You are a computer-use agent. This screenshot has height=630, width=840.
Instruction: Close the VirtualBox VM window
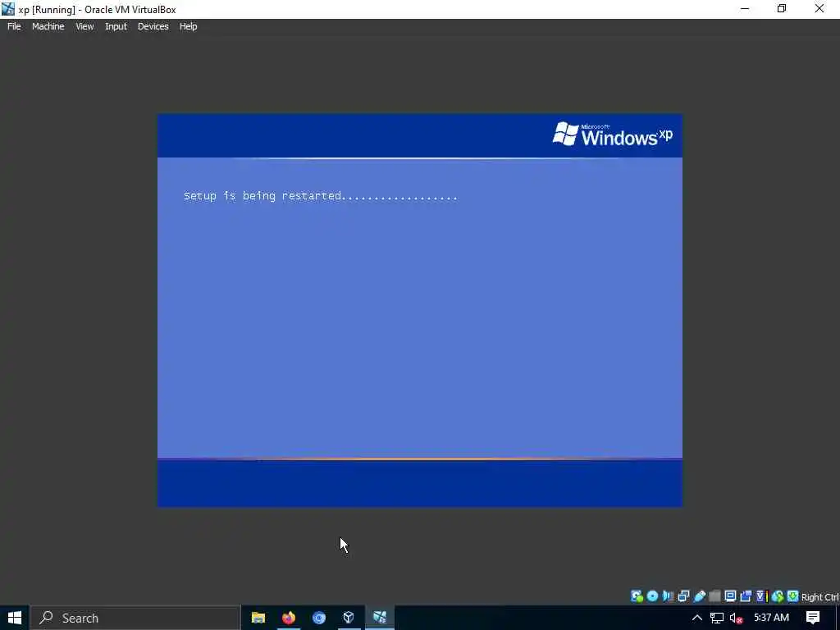pyautogui.click(x=819, y=8)
